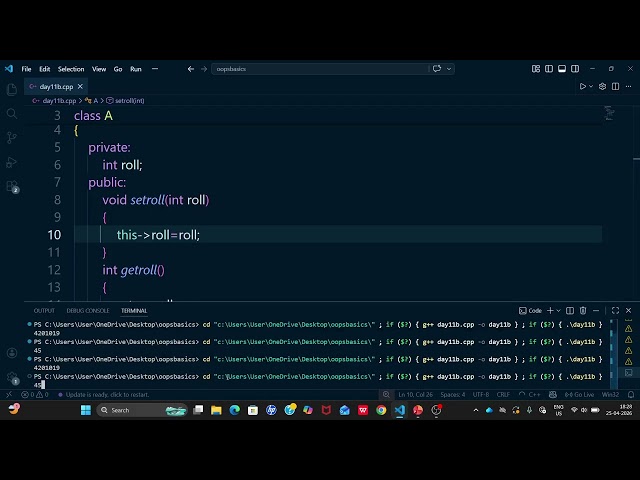
Task: Select language mode C++ in status bar
Action: [x=534, y=395]
